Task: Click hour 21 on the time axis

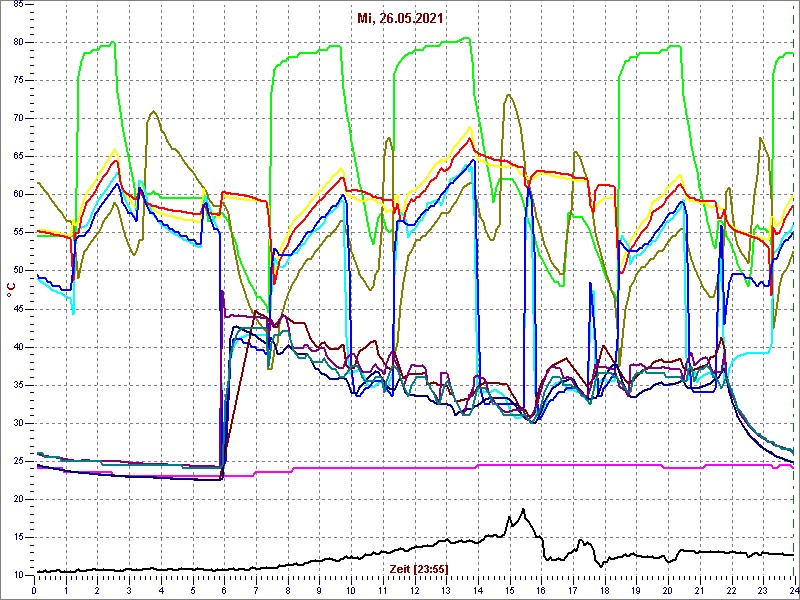Action: click(x=699, y=590)
